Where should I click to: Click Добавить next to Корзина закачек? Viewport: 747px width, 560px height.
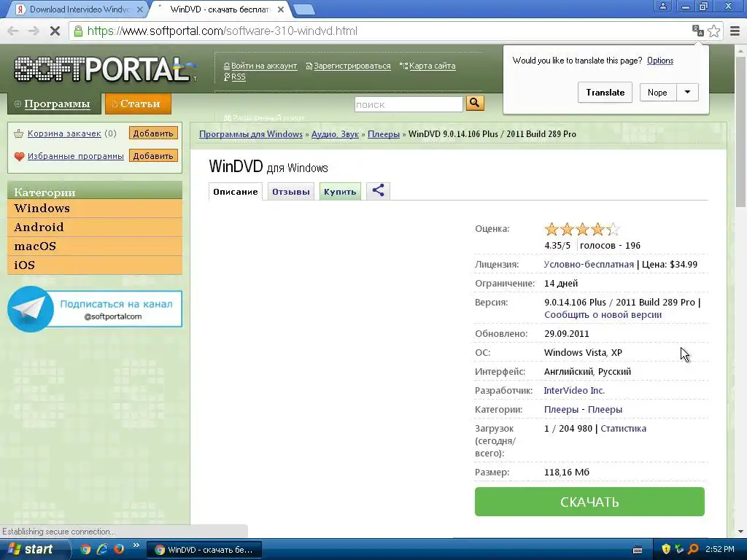click(x=153, y=133)
